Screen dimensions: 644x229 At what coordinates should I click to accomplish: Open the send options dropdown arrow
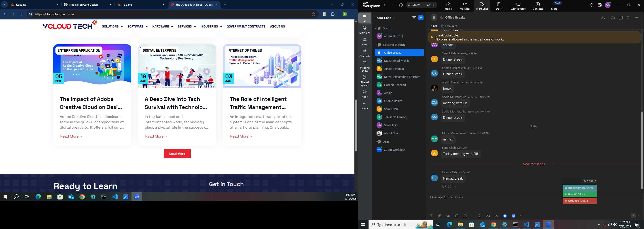[x=639, y=216]
